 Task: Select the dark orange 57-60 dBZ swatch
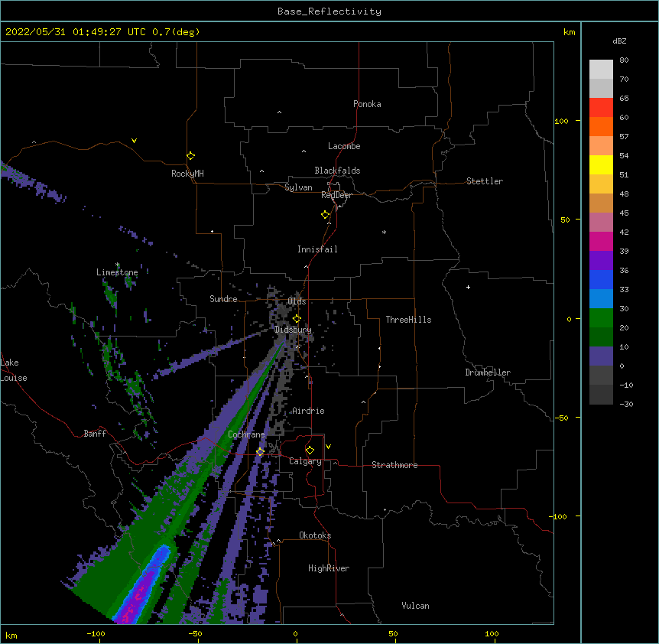tap(601, 126)
